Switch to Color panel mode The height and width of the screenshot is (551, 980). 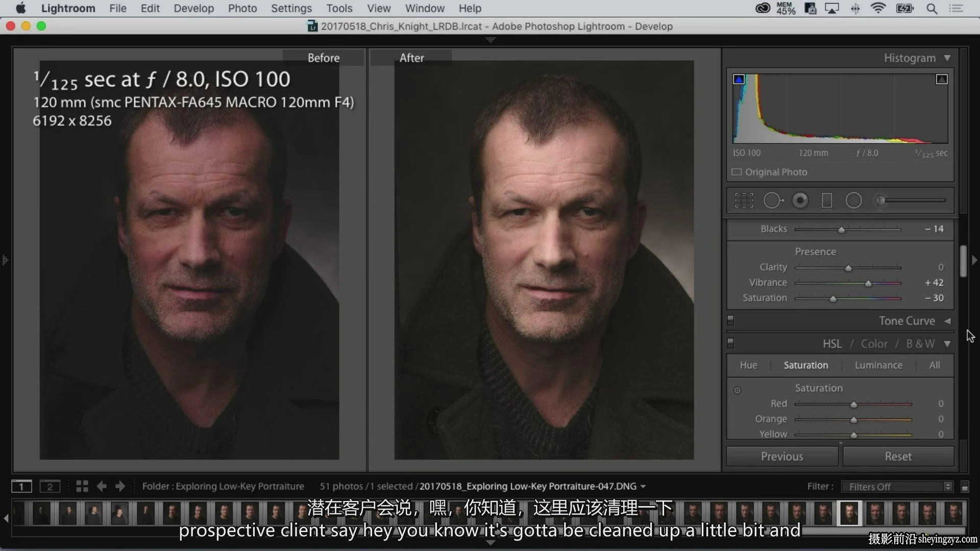pos(874,344)
